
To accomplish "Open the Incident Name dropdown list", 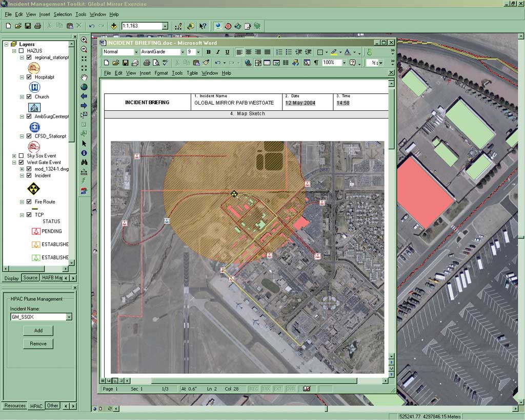I will (69, 317).
